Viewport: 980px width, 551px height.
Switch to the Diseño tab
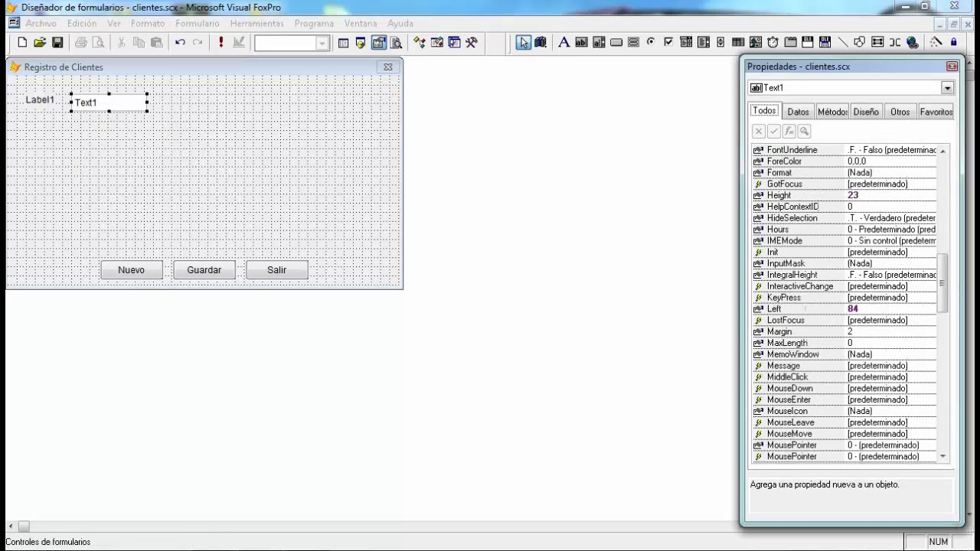[x=866, y=112]
